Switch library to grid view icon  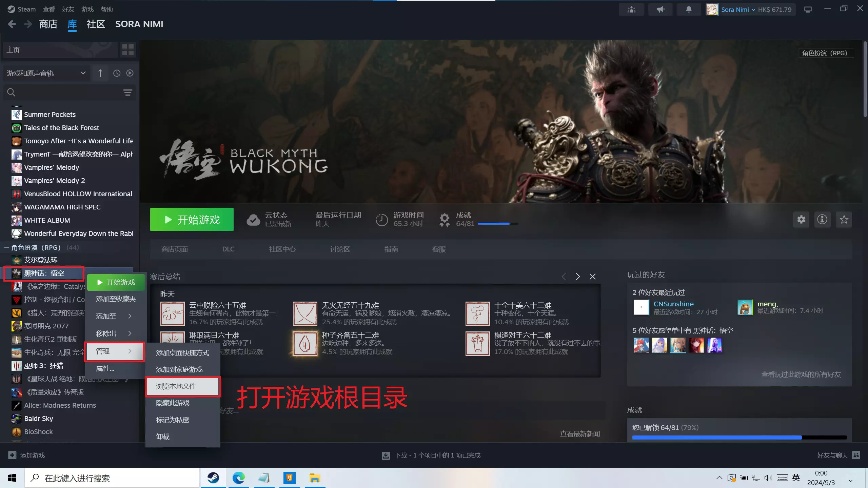point(128,50)
